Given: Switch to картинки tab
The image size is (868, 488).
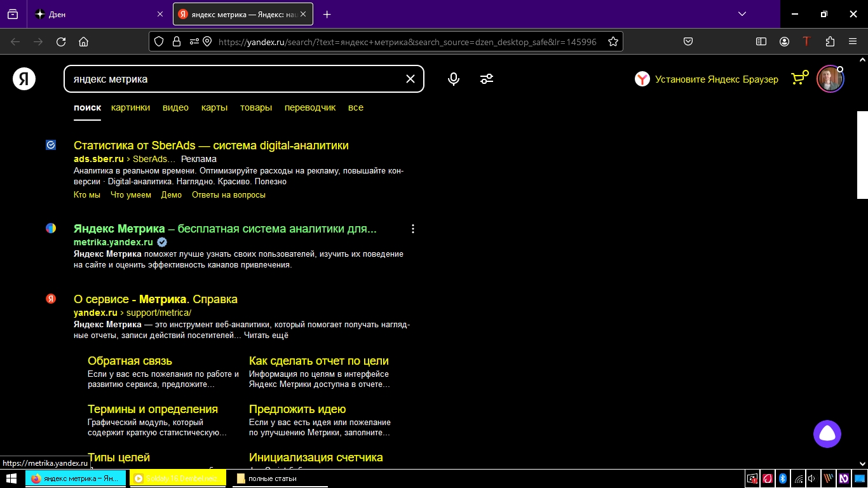Looking at the screenshot, I should tap(130, 107).
